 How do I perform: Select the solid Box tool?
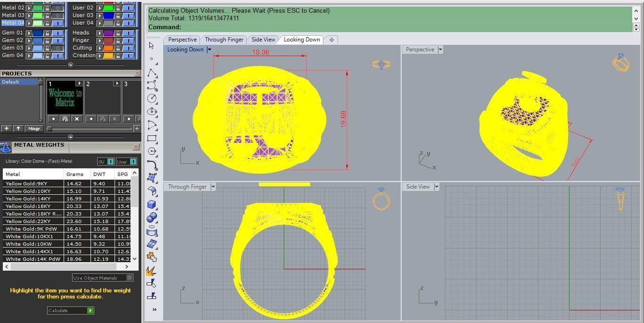click(152, 204)
